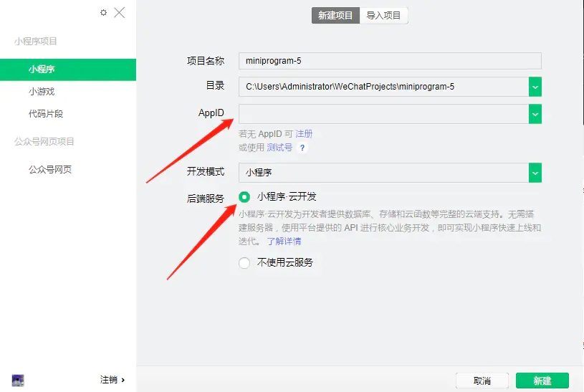Image resolution: width=584 pixels, height=392 pixels.
Task: Switch to the 新建项目 tab
Action: point(335,15)
